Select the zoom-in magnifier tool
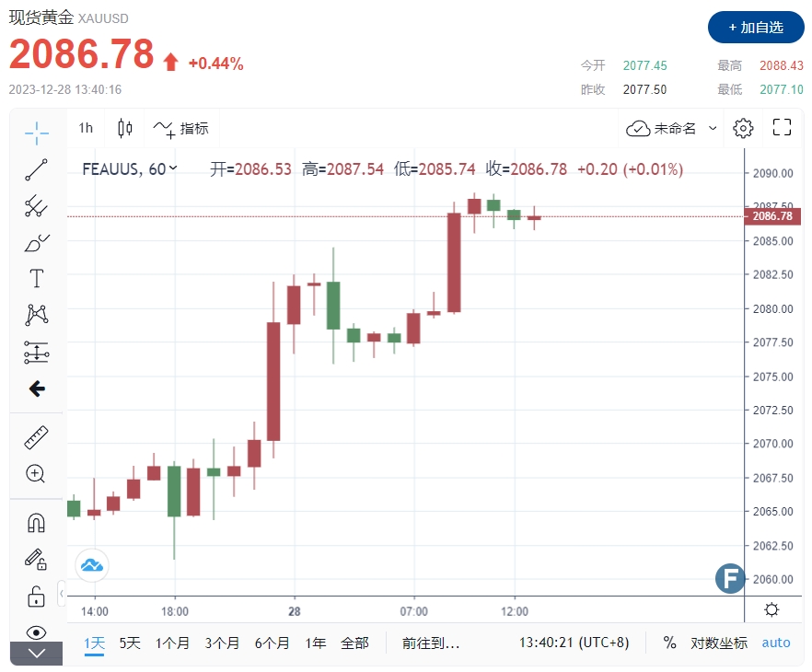Screen dimensions: 812x672 coord(36,473)
